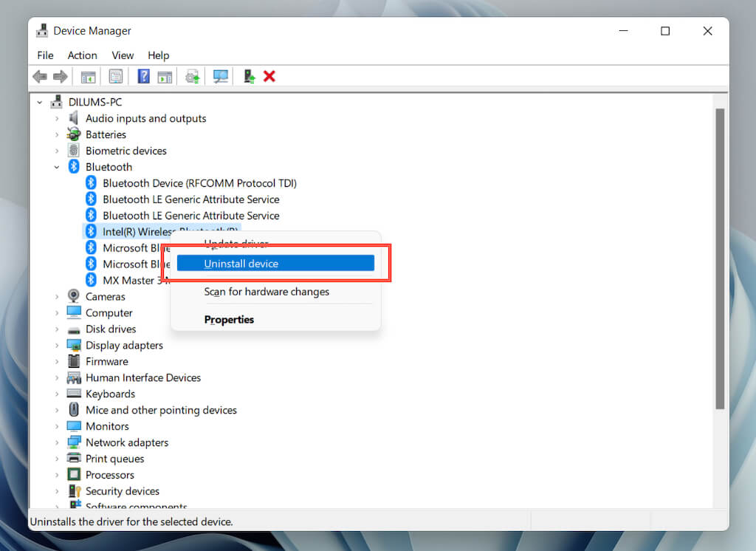Click the Mice and other pointing devices icon
Image resolution: width=756 pixels, height=551 pixels.
[74, 410]
